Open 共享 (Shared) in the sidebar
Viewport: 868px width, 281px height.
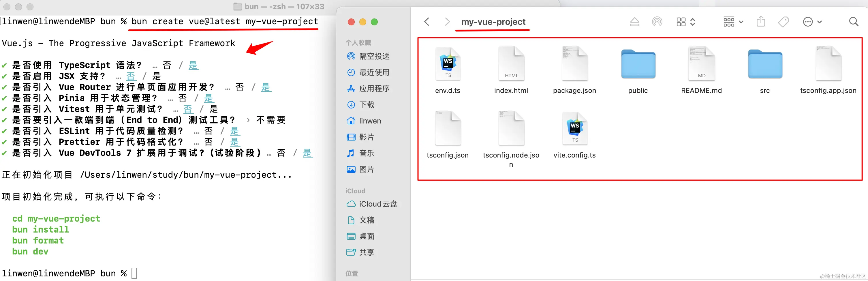(x=361, y=253)
